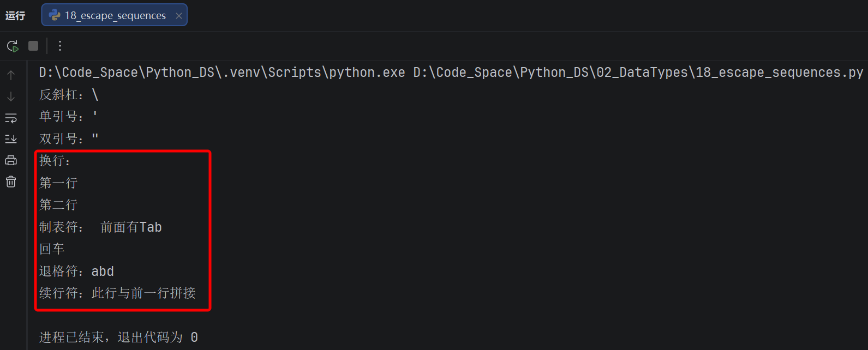Print the console output
Image resolution: width=868 pixels, height=350 pixels.
tap(11, 160)
